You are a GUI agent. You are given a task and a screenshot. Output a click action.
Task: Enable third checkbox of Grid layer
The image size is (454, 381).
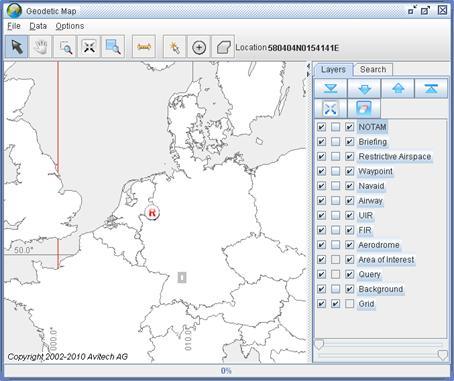(x=349, y=304)
